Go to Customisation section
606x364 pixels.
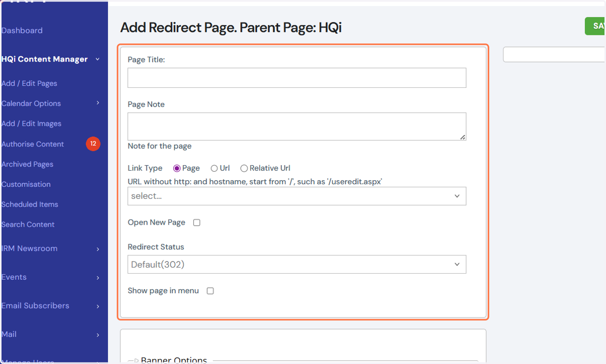[x=26, y=184]
